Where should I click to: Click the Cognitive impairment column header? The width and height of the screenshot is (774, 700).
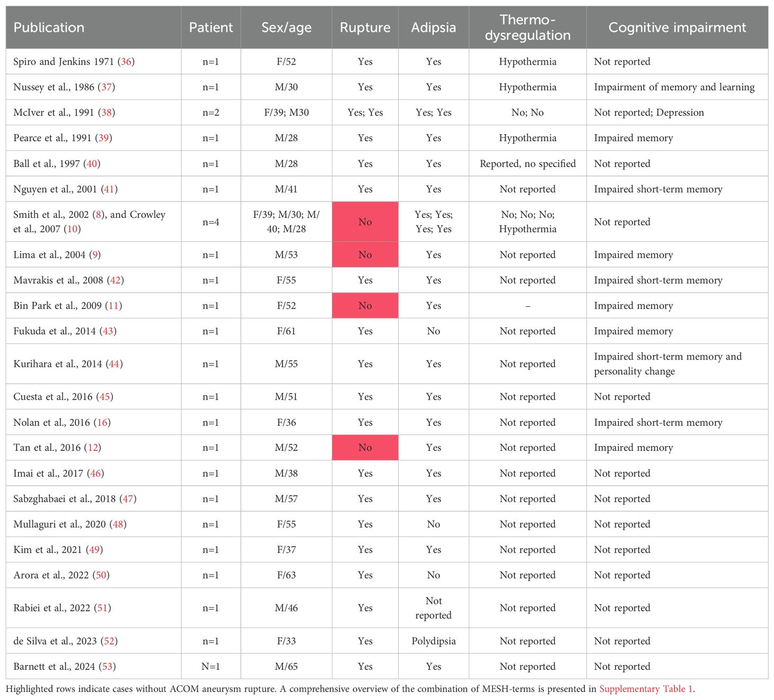677,28
